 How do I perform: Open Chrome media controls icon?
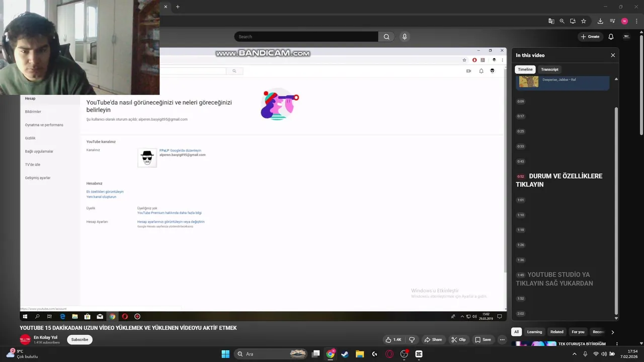coord(612,21)
